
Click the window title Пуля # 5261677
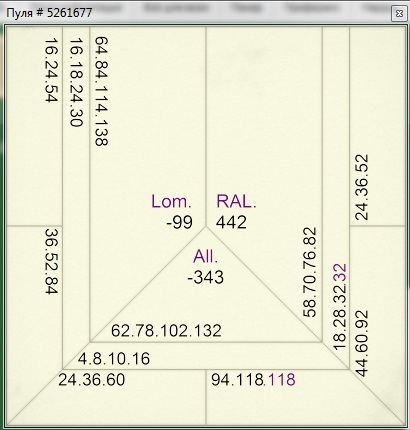[49, 13]
